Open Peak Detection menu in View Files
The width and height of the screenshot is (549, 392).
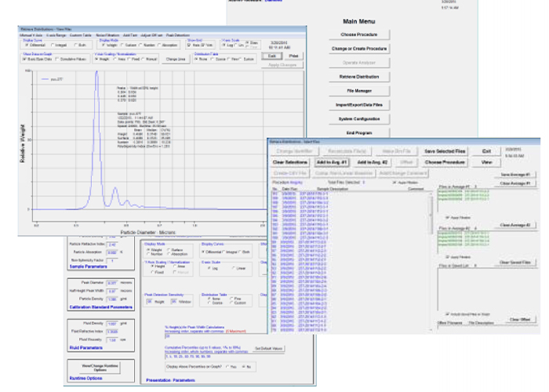[178, 35]
